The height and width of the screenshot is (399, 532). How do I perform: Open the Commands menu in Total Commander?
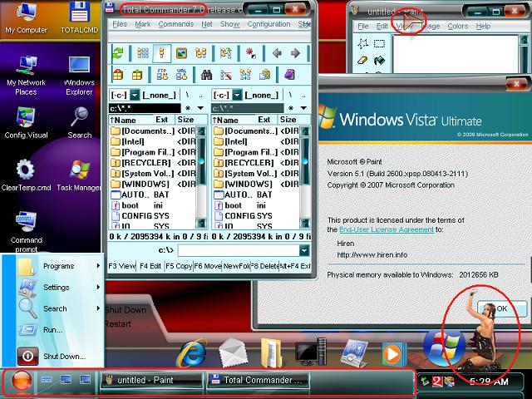click(x=175, y=24)
